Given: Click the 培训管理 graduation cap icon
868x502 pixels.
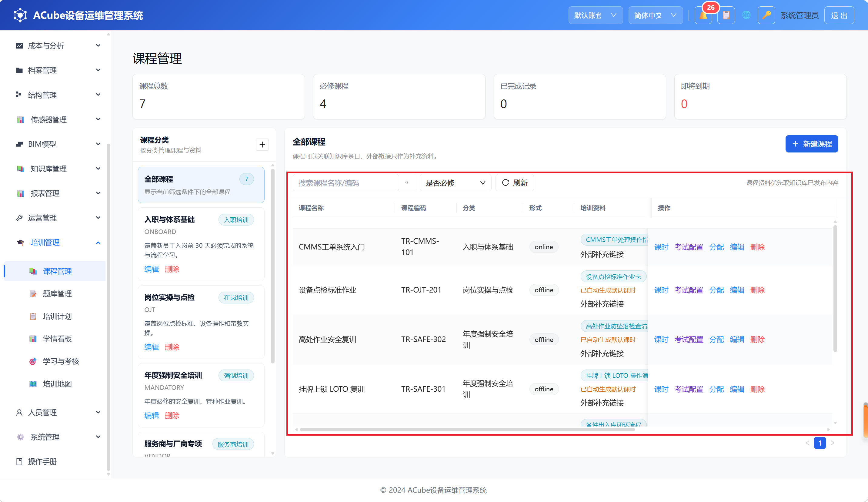Looking at the screenshot, I should [x=21, y=243].
